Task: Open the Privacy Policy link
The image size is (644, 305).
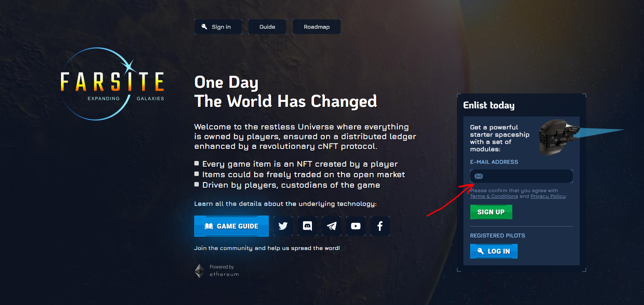Action: coord(548,196)
